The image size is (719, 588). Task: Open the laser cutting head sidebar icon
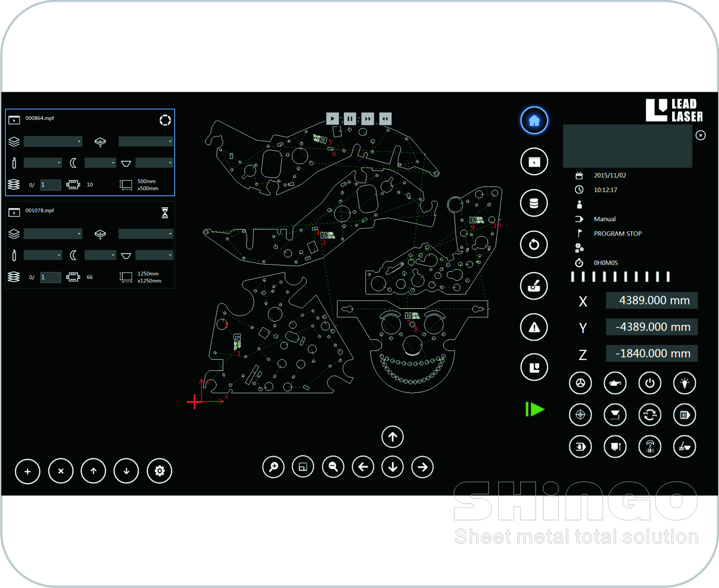534,286
